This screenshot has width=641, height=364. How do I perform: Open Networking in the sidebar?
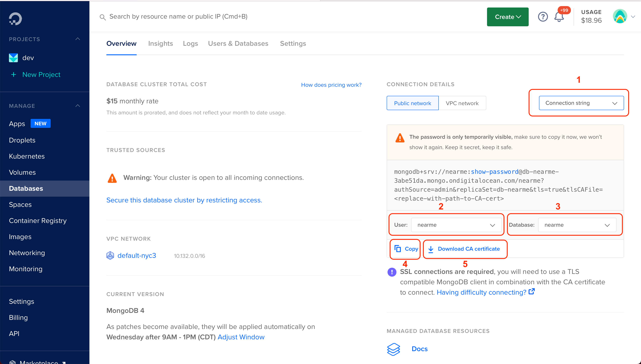27,253
